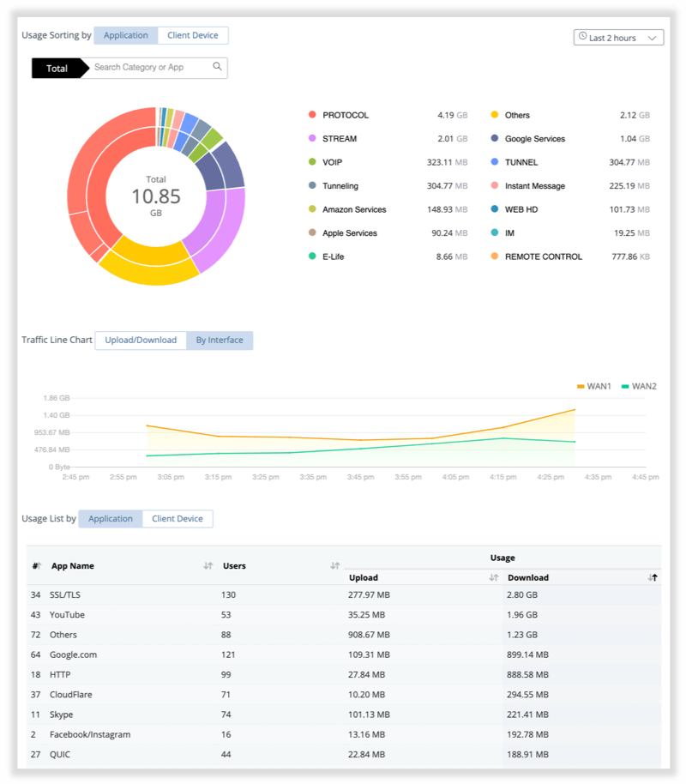Click the black Total breadcrumb button
The width and height of the screenshot is (686, 784).
click(x=57, y=68)
